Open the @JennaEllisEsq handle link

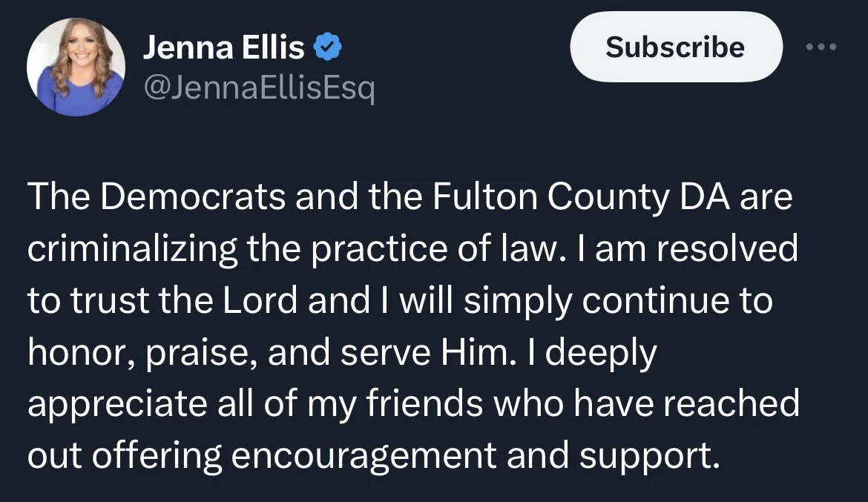pos(259,90)
